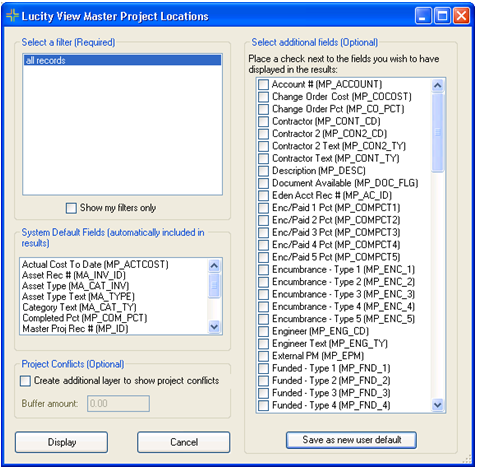Check the Engineer (MP_ENG_CD) field
Image resolution: width=479 pixels, height=469 pixels.
click(263, 332)
